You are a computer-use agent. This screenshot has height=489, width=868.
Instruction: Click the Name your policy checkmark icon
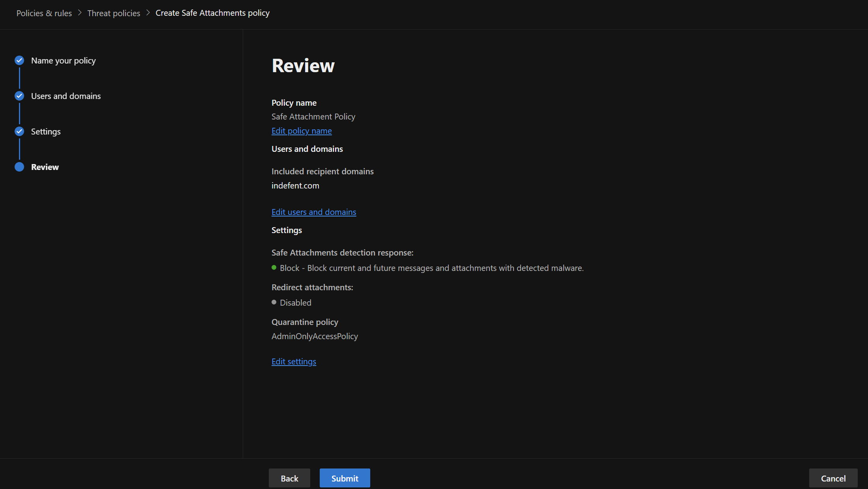pos(19,60)
